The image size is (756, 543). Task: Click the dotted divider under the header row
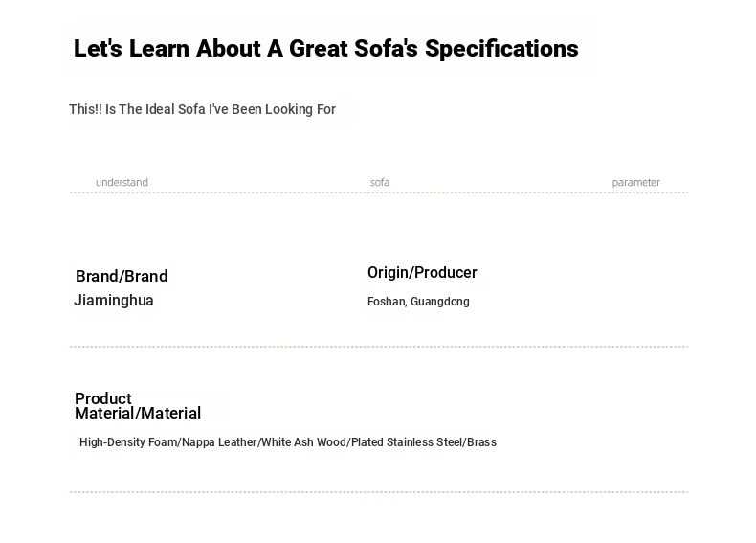[x=379, y=192]
